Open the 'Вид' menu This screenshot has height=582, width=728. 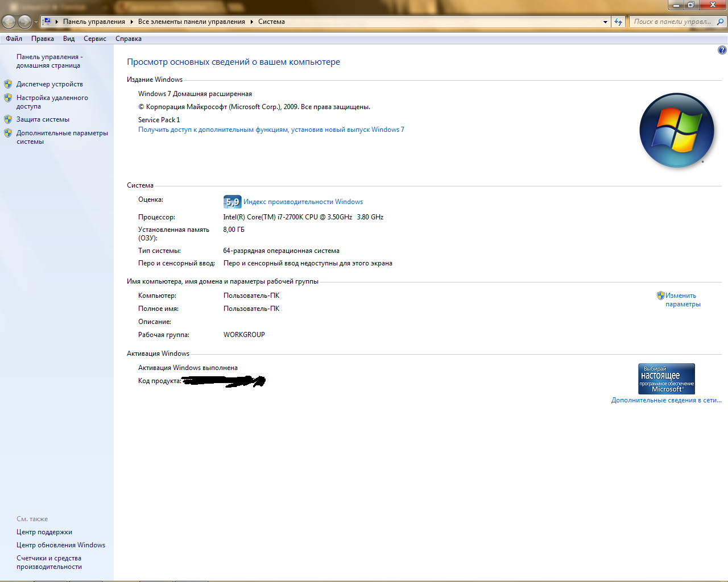(x=69, y=39)
